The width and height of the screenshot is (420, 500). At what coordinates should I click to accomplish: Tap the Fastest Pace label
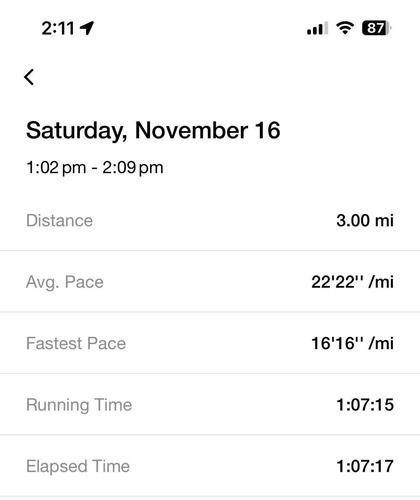pos(76,343)
